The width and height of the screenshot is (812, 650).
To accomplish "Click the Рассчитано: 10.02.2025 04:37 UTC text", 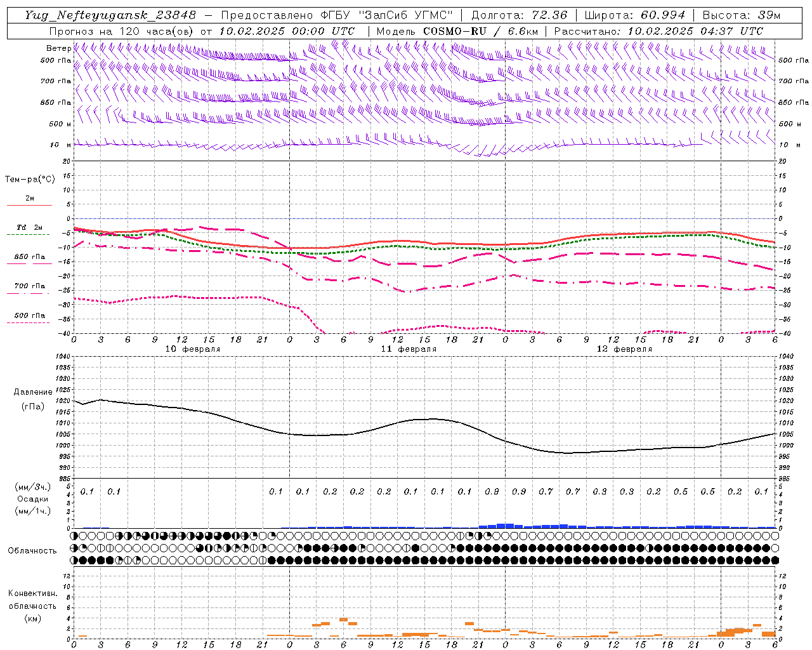I will click(658, 31).
